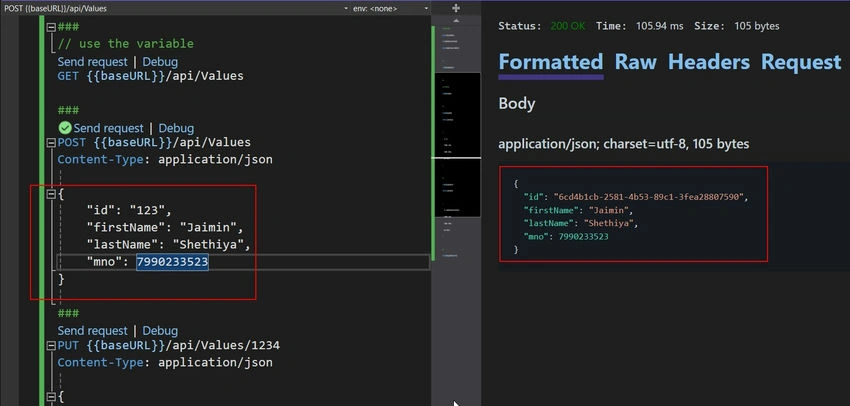Screen dimensions: 850x406
Task: Click Debug above the POST request
Action: [x=176, y=128]
